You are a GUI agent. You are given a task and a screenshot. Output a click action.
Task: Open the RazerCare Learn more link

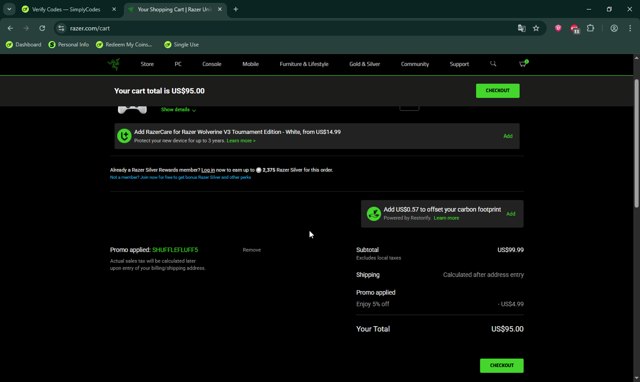[241, 141]
